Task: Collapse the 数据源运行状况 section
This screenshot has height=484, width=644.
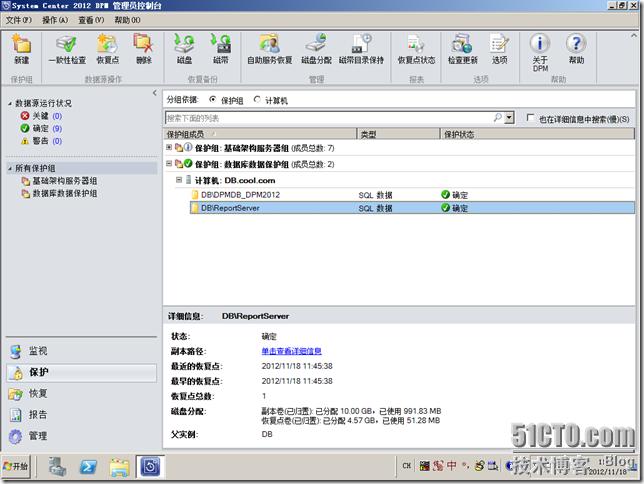Action: [x=10, y=104]
